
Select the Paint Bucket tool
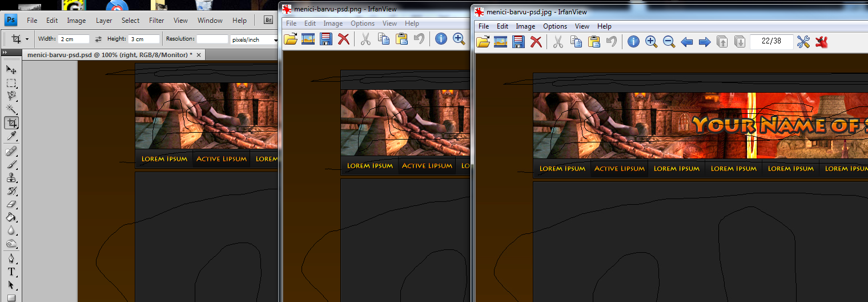(x=11, y=217)
